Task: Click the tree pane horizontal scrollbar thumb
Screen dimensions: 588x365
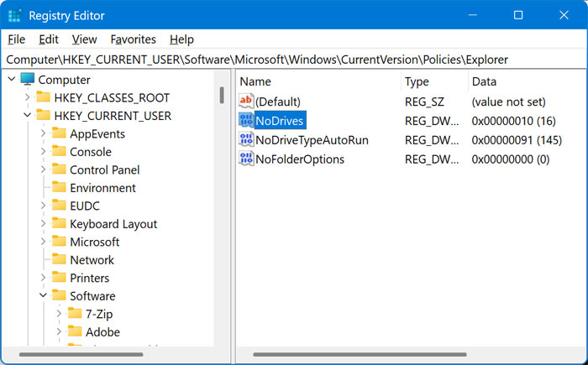Action: 81,354
